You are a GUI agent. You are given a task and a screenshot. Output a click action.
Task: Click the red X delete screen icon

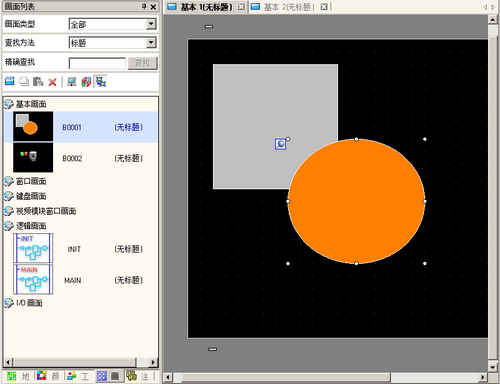pyautogui.click(x=52, y=82)
